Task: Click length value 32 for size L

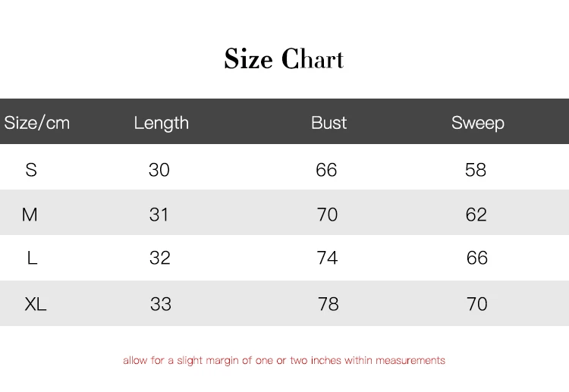Action: click(160, 259)
